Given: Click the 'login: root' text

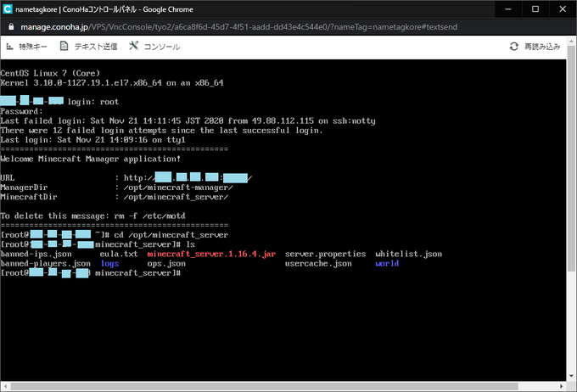Looking at the screenshot, I should [93, 102].
